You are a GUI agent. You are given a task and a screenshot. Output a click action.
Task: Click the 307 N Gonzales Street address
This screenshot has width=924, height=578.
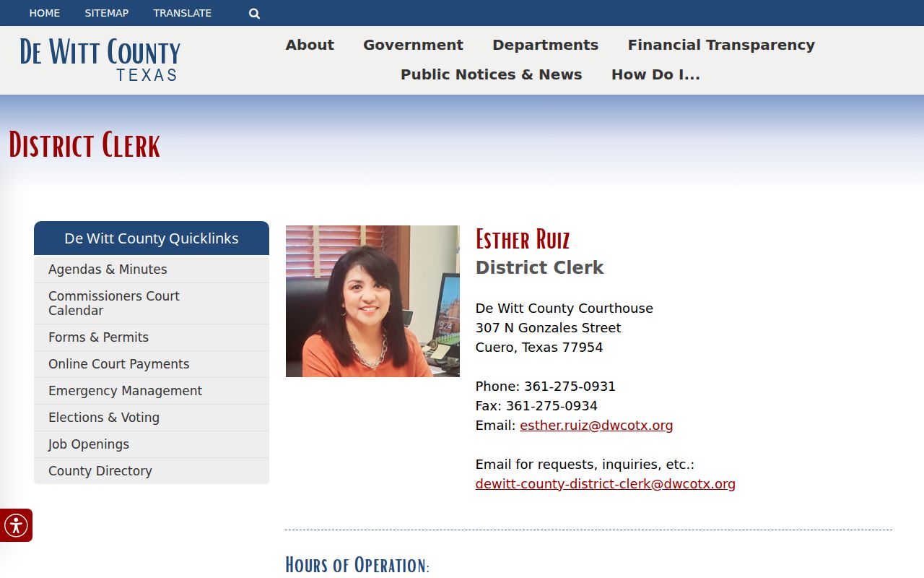point(548,328)
